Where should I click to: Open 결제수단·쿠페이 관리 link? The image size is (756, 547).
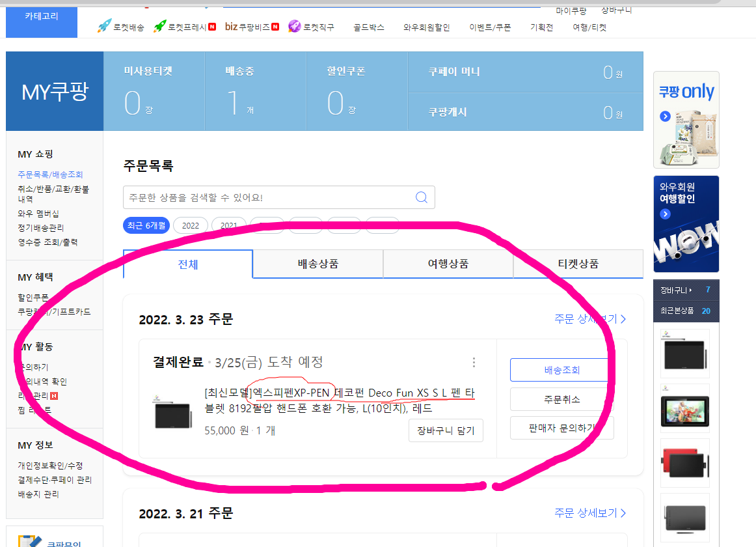pos(55,480)
